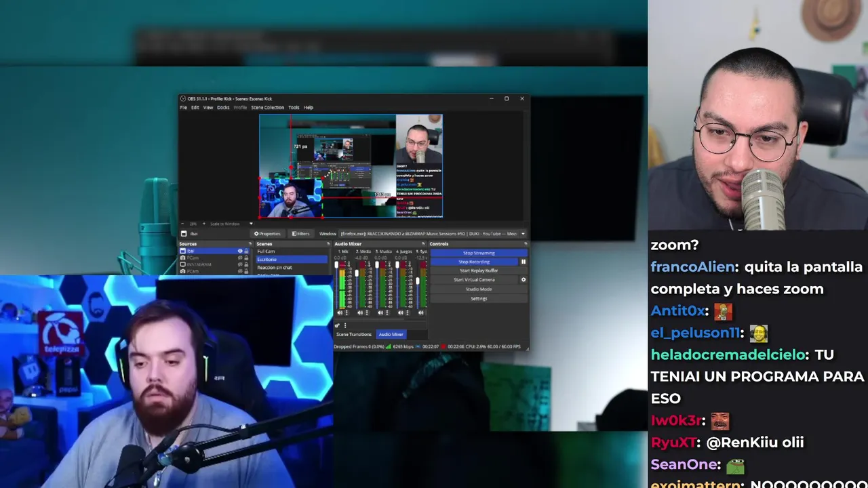Adjust the Media volume slider
Viewport: 868px width, 488px height.
(x=357, y=272)
